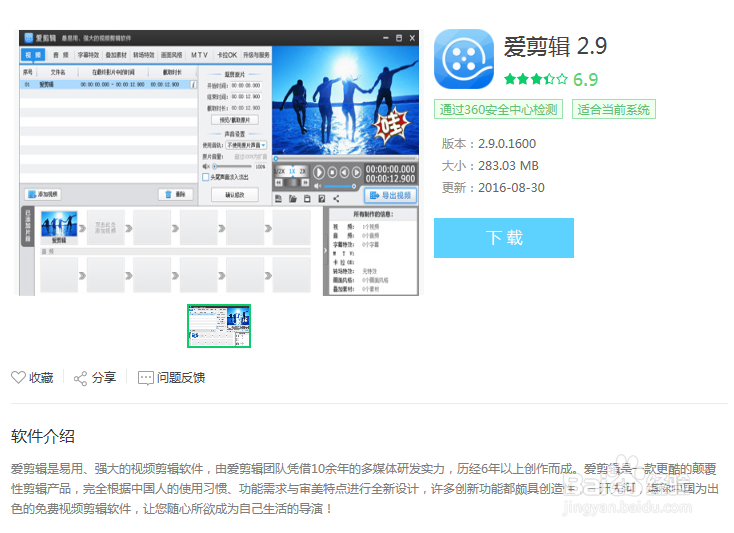
Task: Click the 分享 share icon
Action: [81, 378]
